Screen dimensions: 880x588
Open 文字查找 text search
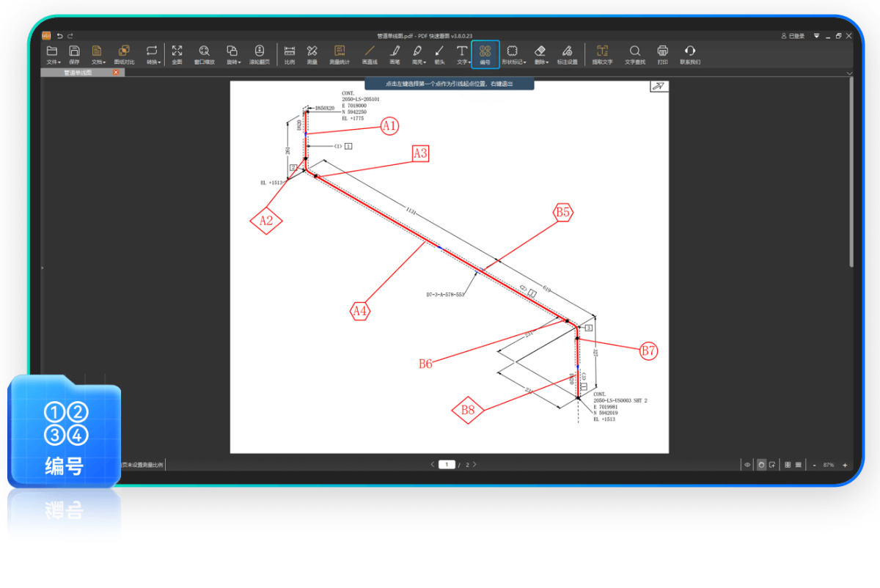(635, 54)
